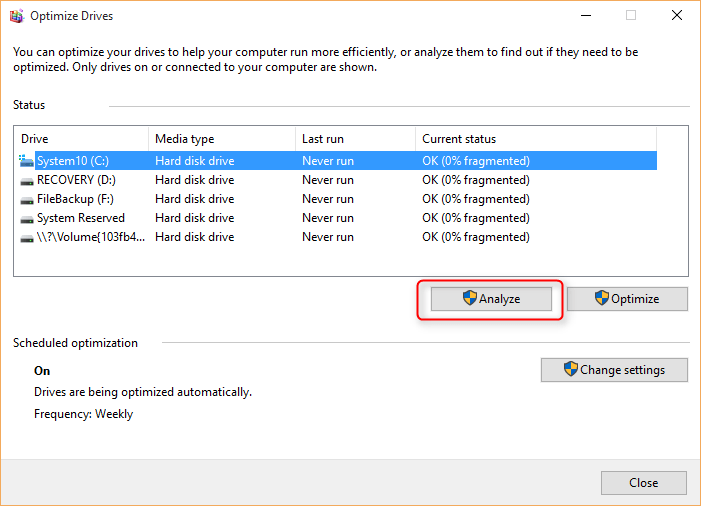This screenshot has height=506, width=701.
Task: Click the bold On status text
Action: pyautogui.click(x=42, y=371)
